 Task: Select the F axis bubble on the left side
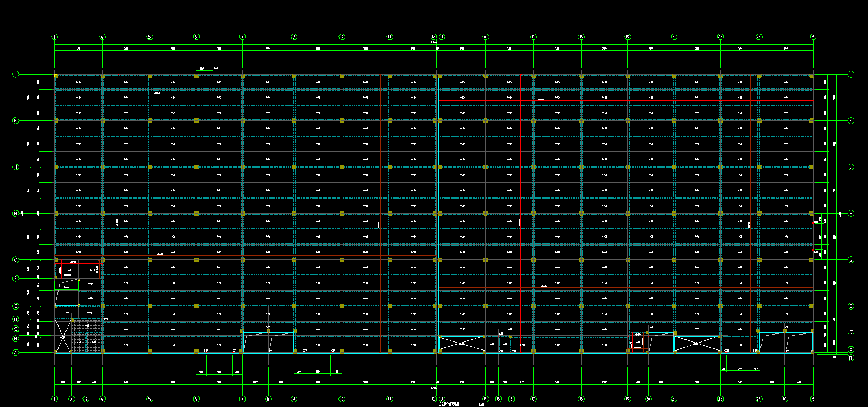pos(15,279)
